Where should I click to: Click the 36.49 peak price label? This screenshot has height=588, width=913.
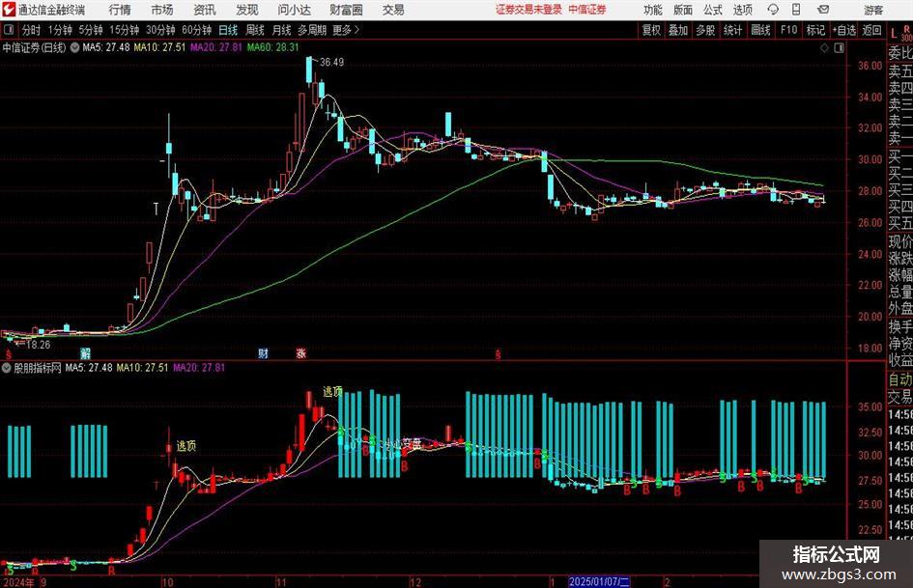pyautogui.click(x=332, y=63)
